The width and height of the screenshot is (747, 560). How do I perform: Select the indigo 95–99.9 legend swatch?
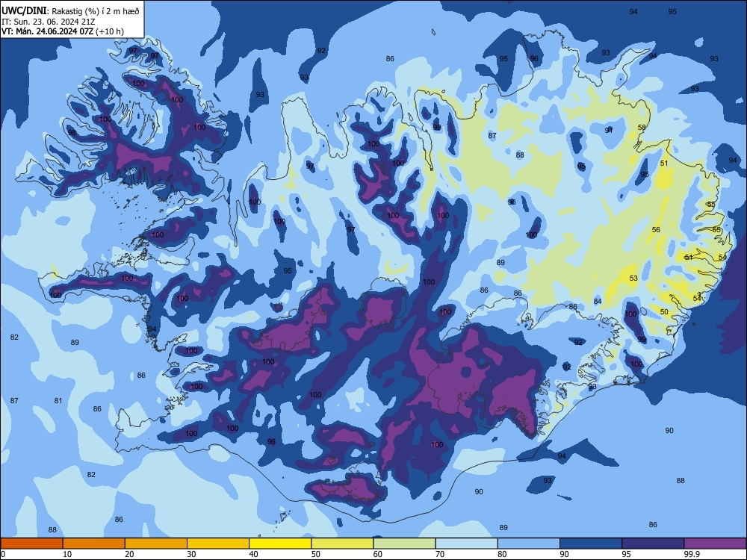tap(653, 544)
